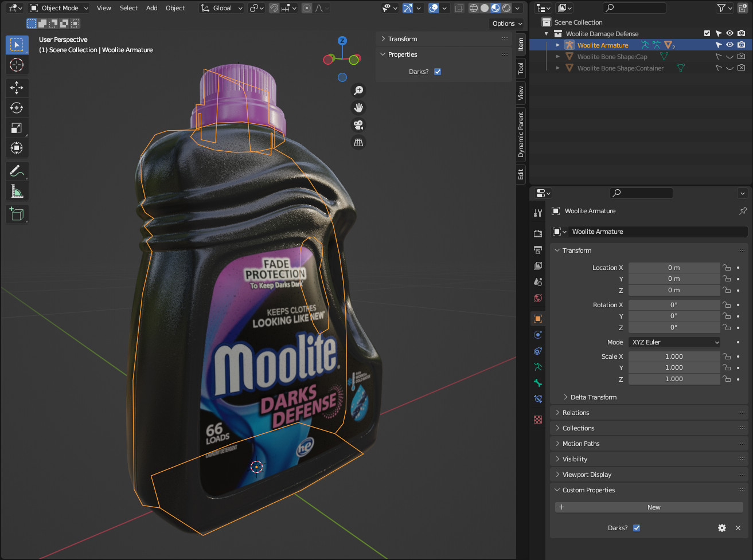This screenshot has height=560, width=753.
Task: Click the Add Cube tool
Action: (x=17, y=214)
